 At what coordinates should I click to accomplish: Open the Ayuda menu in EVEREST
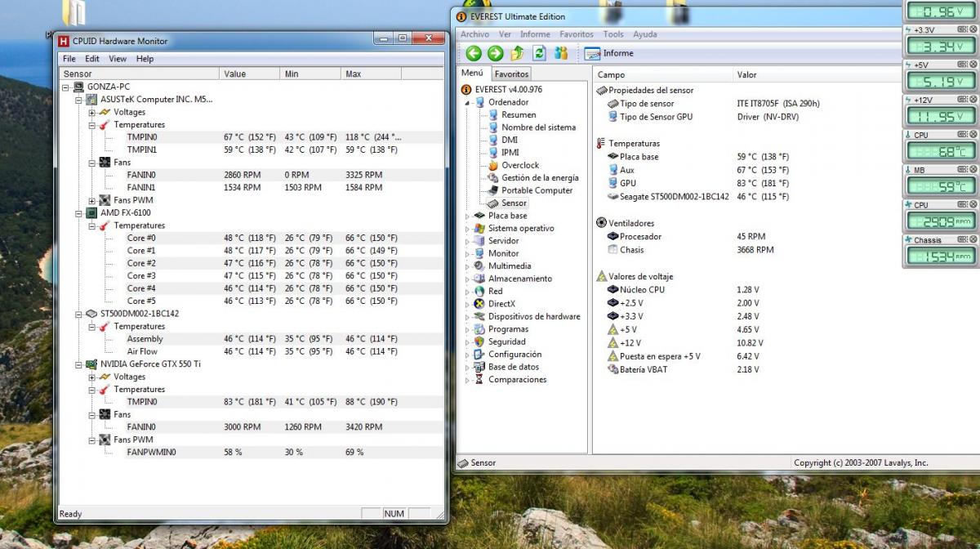click(644, 34)
